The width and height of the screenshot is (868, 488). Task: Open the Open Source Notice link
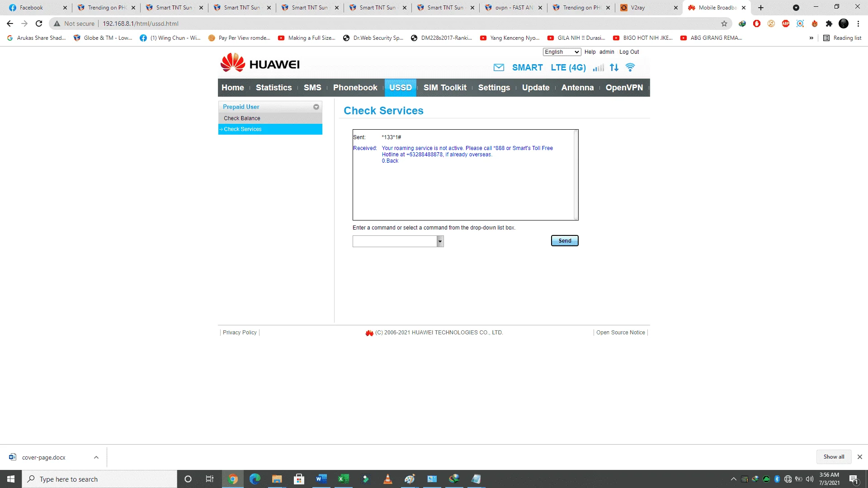click(x=621, y=333)
